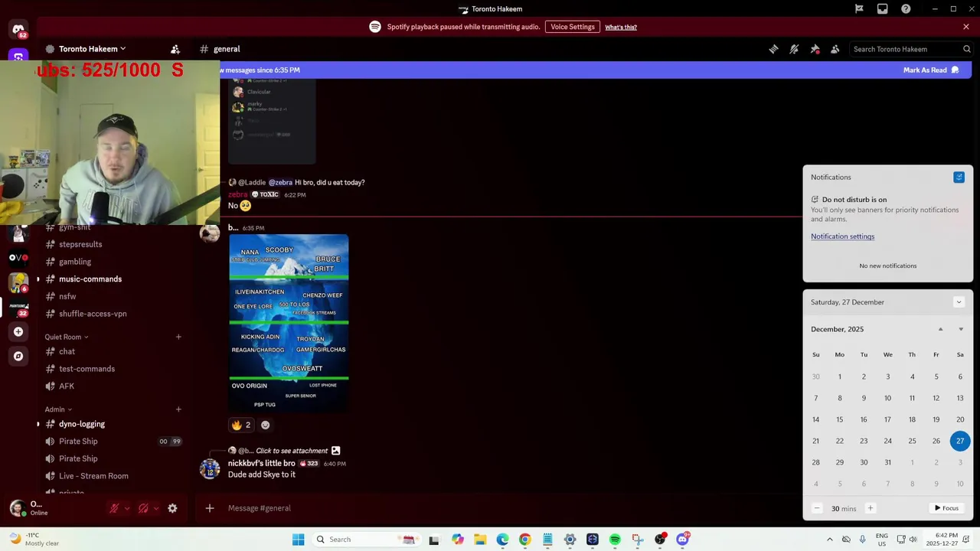Open the discover servers compass icon
980x551 pixels.
pos(18,356)
